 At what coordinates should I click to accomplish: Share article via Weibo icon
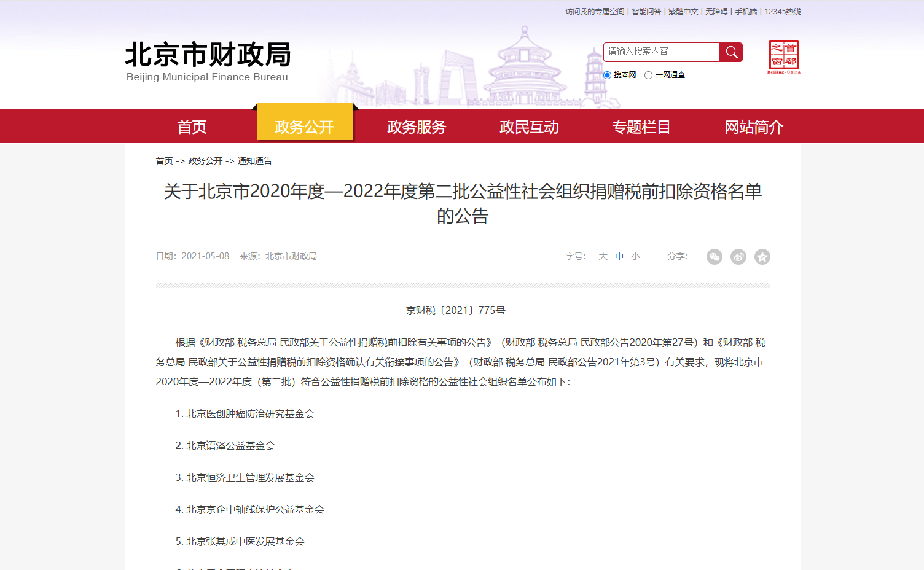tap(738, 257)
